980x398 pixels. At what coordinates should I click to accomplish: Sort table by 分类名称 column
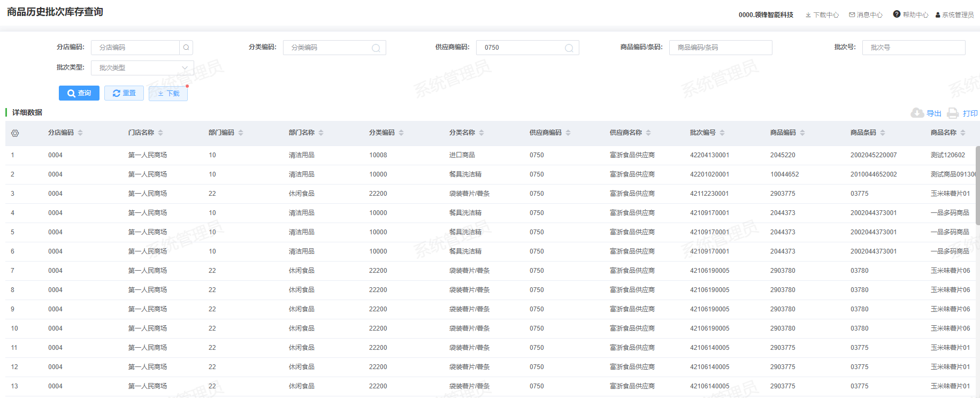[x=481, y=133]
